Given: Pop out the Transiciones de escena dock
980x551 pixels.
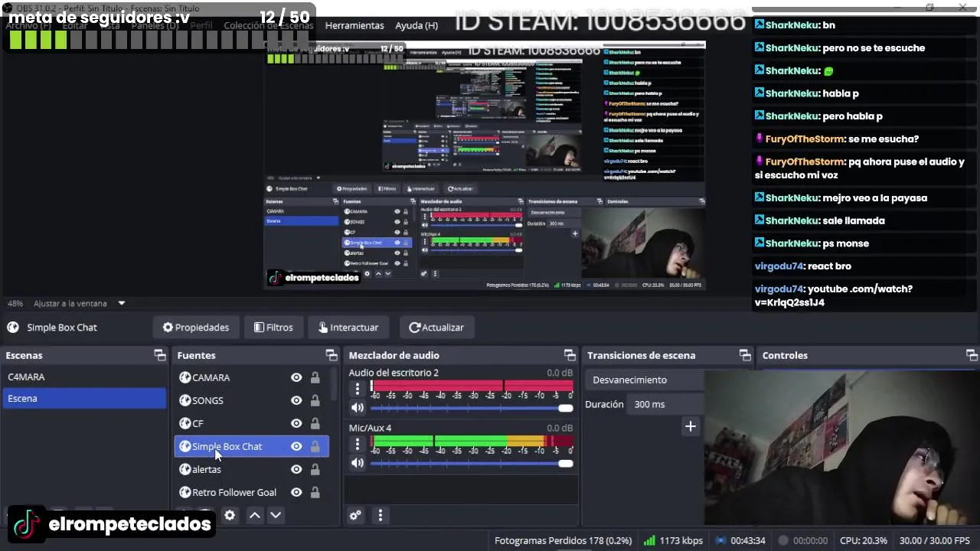Looking at the screenshot, I should click(745, 355).
